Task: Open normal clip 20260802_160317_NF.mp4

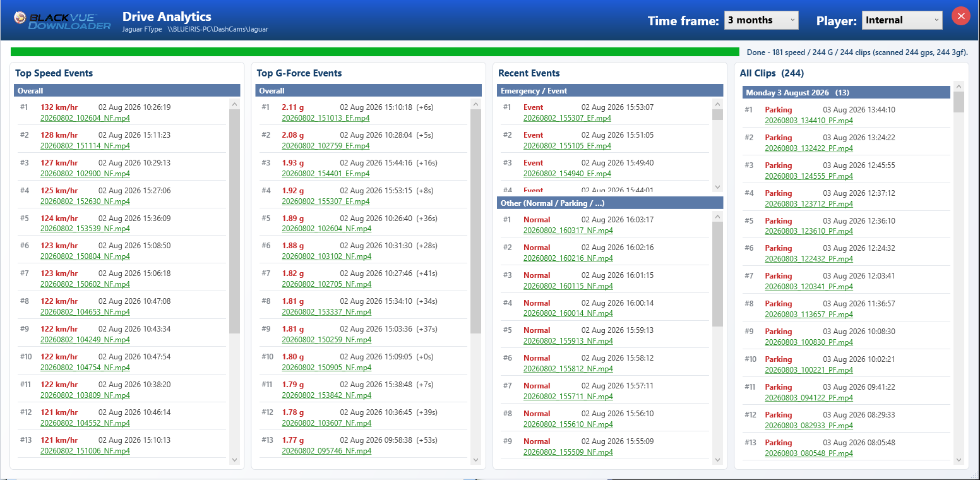Action: pos(568,231)
